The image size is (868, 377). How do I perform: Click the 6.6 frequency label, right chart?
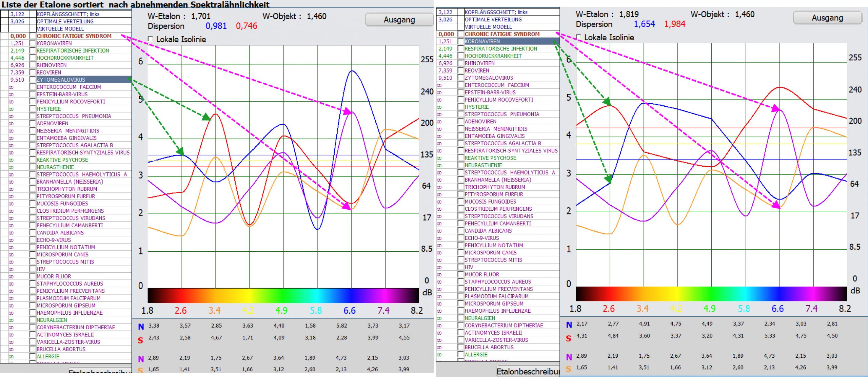tap(777, 309)
